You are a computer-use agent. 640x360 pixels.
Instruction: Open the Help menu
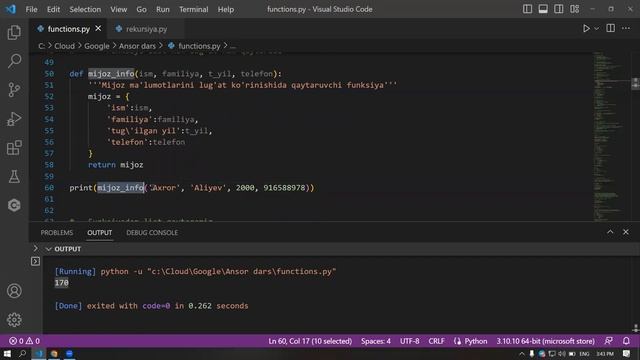coord(226,9)
